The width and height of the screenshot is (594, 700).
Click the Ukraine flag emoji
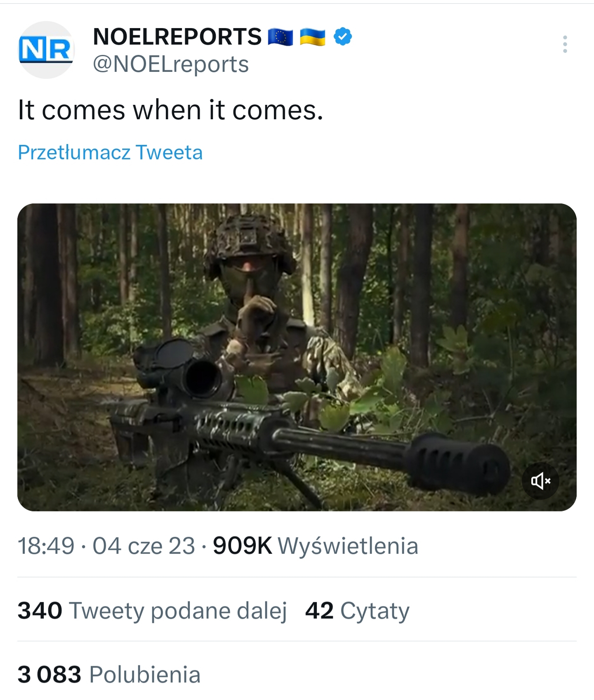click(312, 37)
